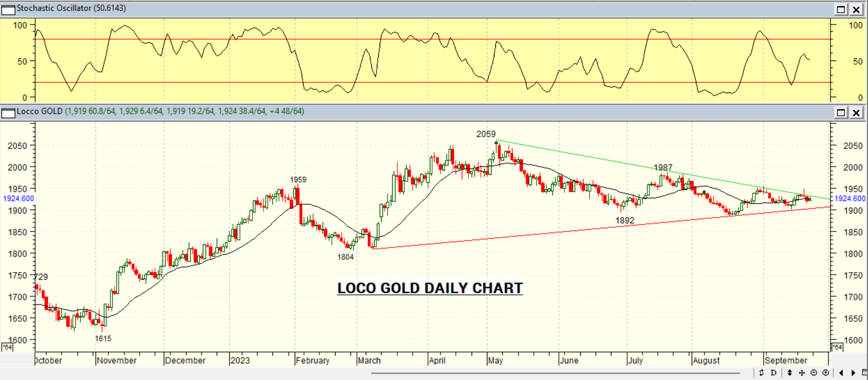
Task: Select the 2059 peak price label
Action: [486, 134]
